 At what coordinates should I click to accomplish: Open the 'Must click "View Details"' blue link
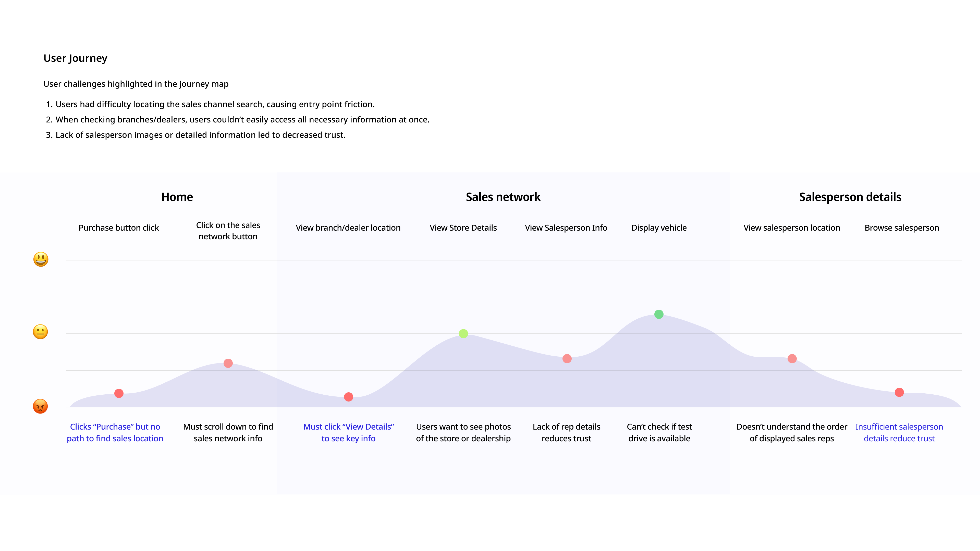348,432
